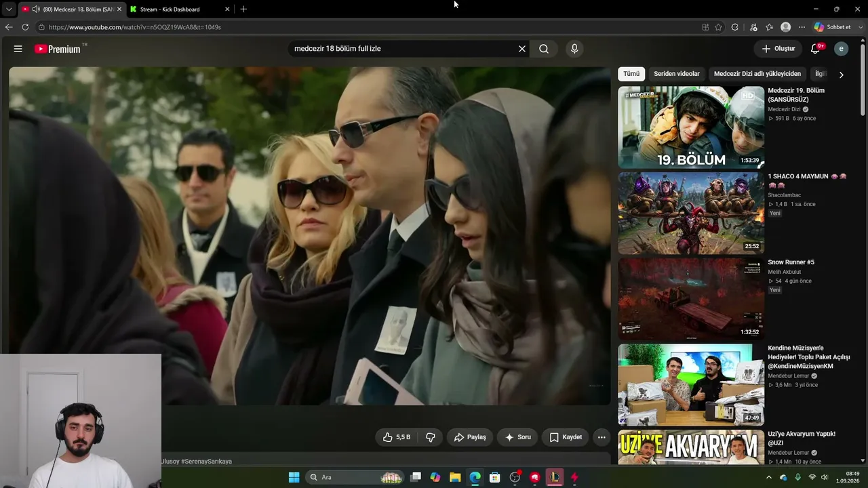The height and width of the screenshot is (488, 868).
Task: Click the taskbar Ara search box
Action: click(355, 477)
